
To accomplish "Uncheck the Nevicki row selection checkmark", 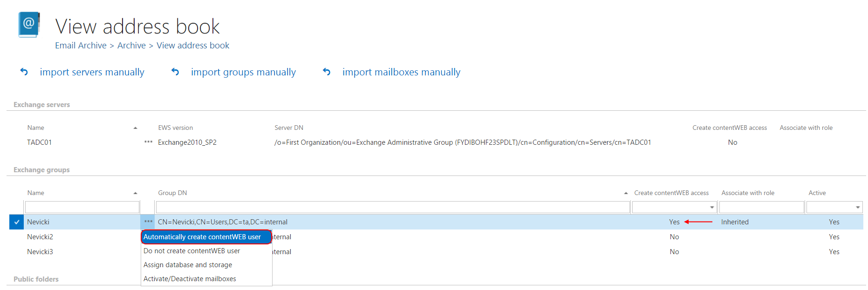I will [x=17, y=222].
